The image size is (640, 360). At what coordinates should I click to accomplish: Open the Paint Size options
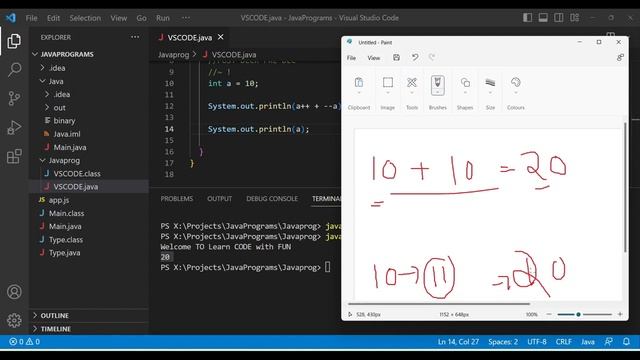point(490,82)
